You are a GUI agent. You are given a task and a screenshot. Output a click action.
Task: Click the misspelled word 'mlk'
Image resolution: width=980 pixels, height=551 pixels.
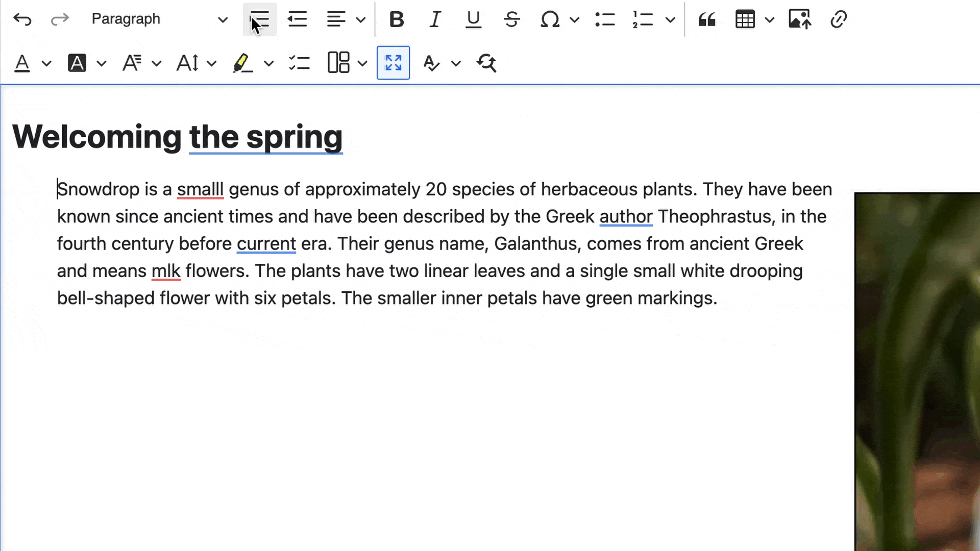tap(166, 271)
